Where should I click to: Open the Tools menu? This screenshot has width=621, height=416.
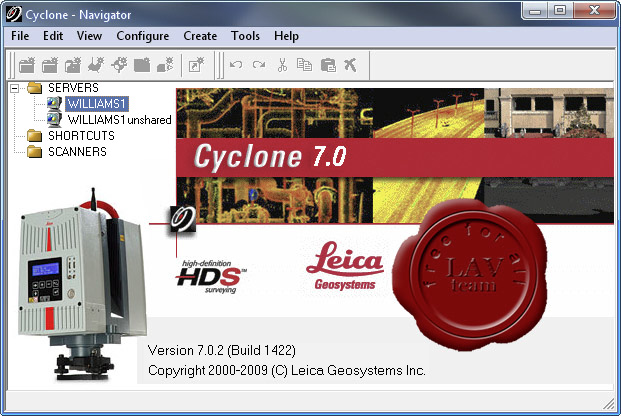click(245, 36)
